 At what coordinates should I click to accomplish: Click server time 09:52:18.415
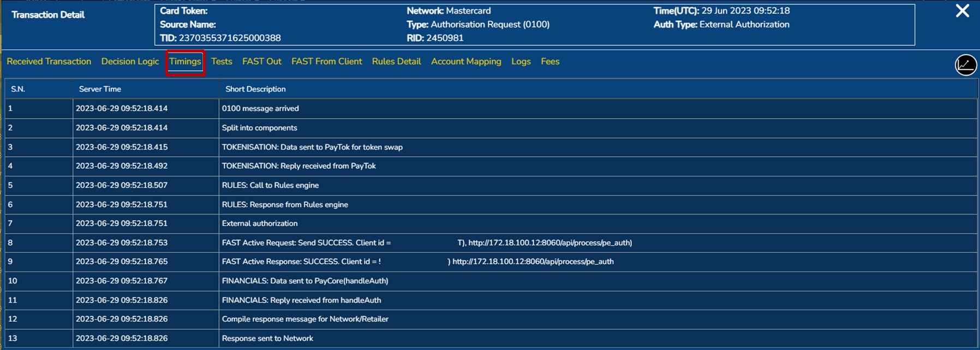(122, 147)
